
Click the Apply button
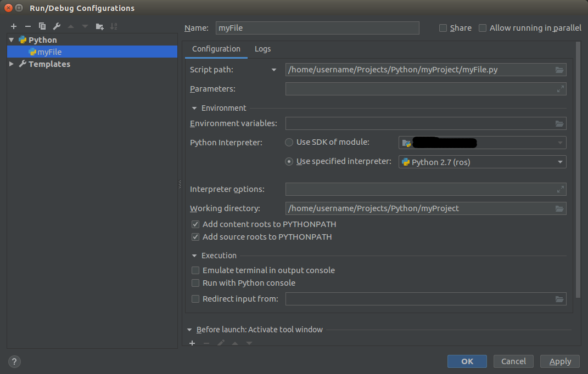(x=560, y=361)
